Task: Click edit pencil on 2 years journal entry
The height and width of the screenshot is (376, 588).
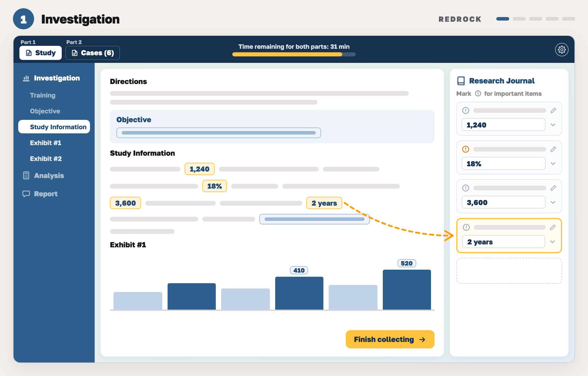Action: pyautogui.click(x=553, y=227)
